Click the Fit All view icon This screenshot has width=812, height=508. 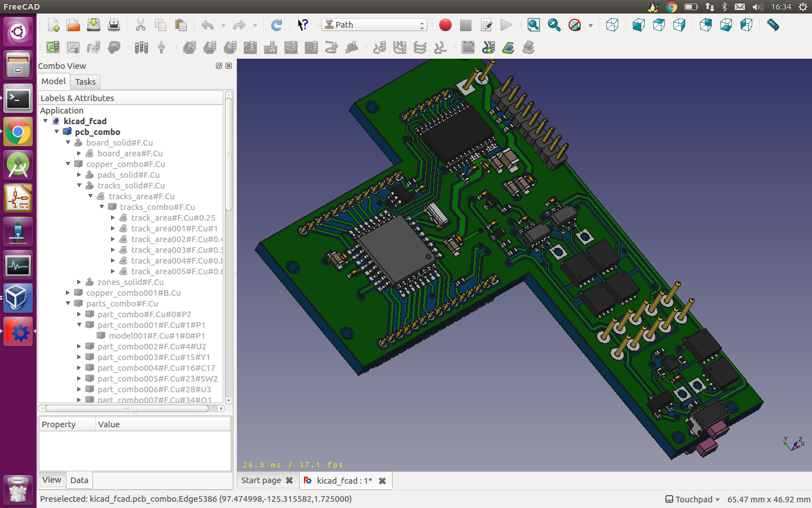[533, 25]
